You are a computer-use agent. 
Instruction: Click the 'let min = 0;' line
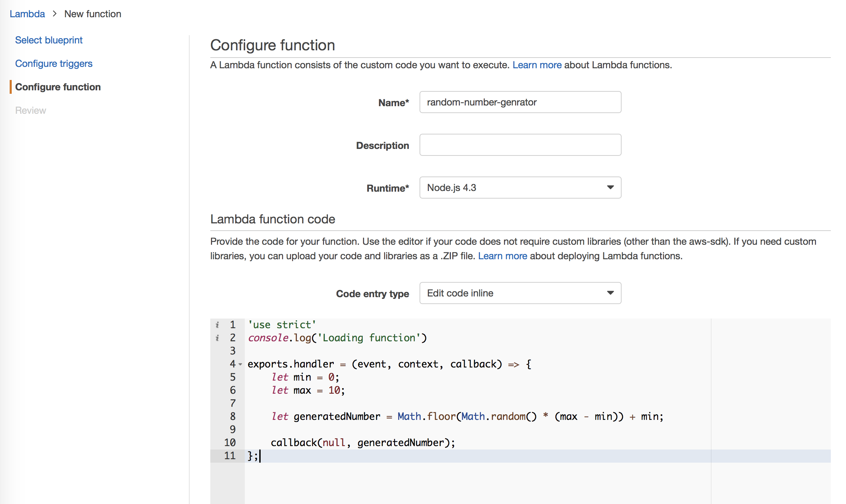305,377
